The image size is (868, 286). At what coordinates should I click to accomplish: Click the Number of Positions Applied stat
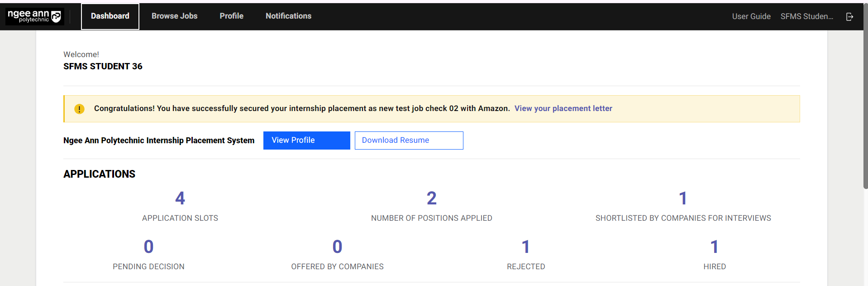[x=431, y=199]
